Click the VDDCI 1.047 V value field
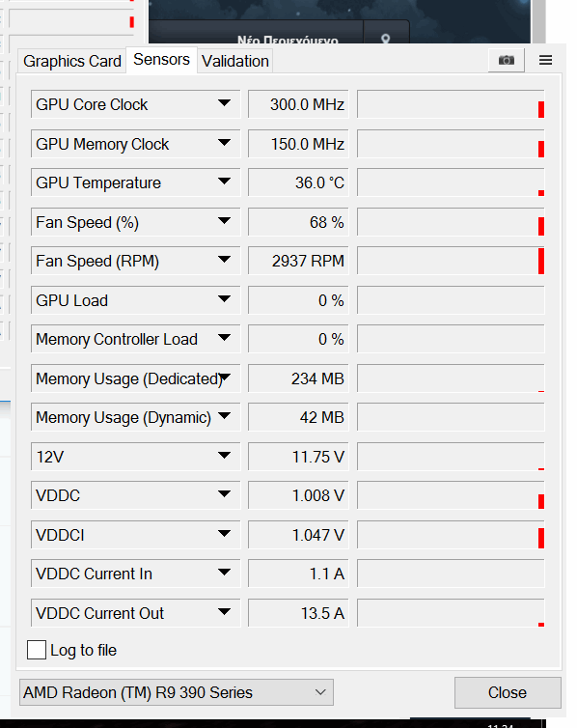Screen dimensions: 577x728 (x=298, y=535)
